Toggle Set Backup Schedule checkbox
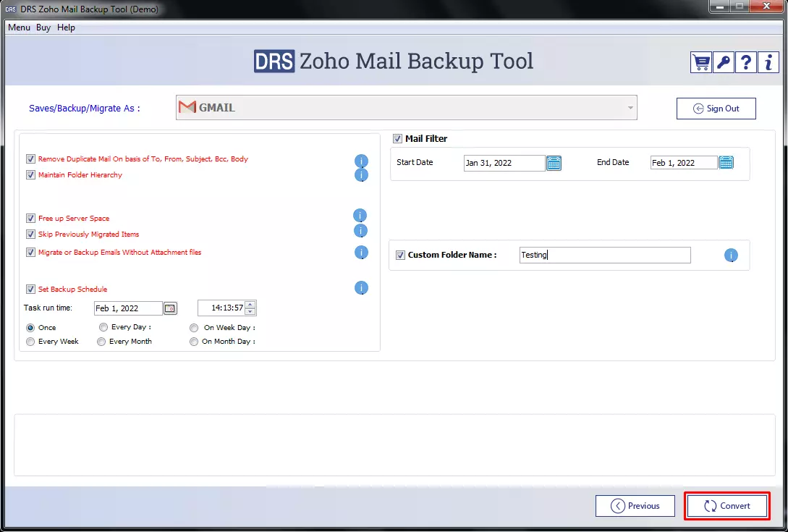The height and width of the screenshot is (532, 788). point(30,289)
